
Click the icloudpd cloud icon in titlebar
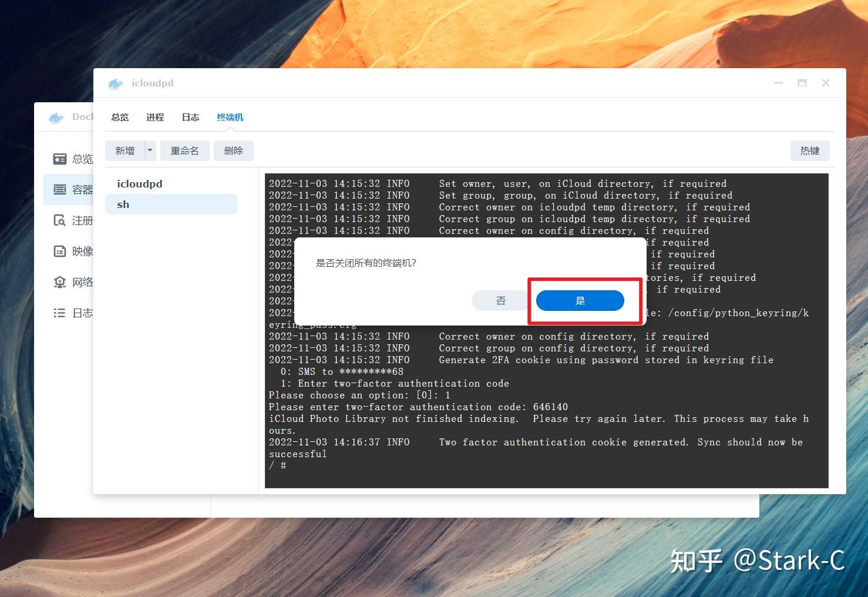pos(115,83)
